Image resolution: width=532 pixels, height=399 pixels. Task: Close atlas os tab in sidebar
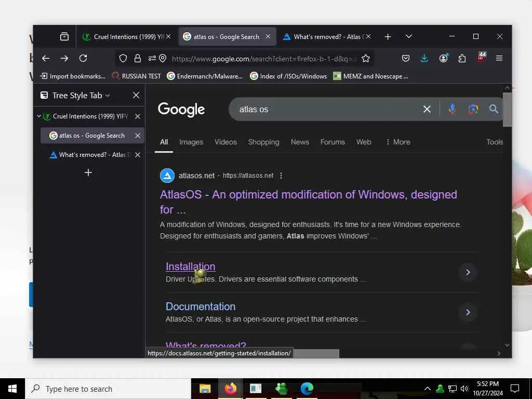click(137, 136)
